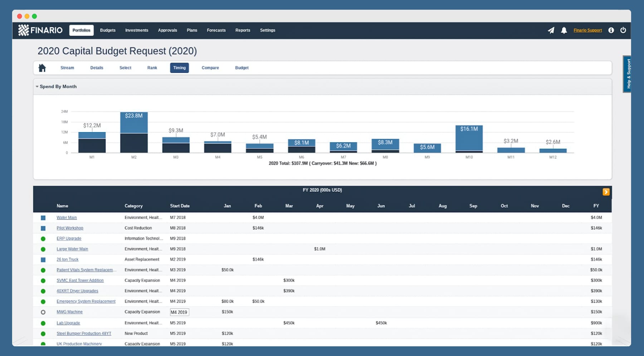Viewport: 644px width, 356px height.
Task: Click the Finario logo
Action: pos(40,30)
